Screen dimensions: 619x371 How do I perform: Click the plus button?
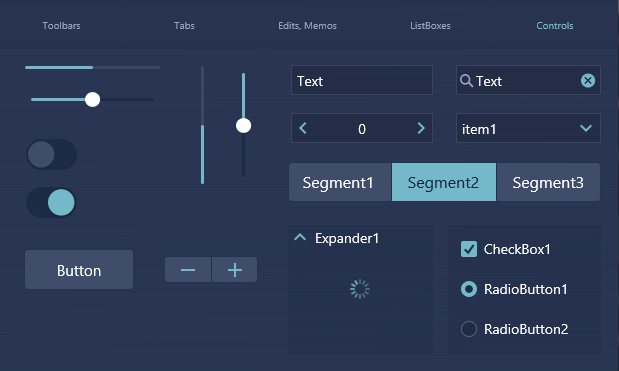click(234, 270)
